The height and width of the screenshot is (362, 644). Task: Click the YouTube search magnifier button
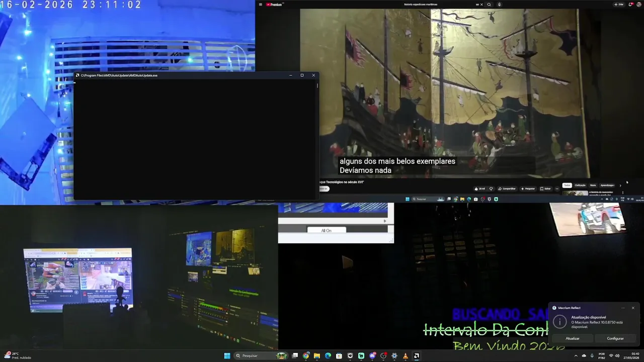pyautogui.click(x=489, y=5)
